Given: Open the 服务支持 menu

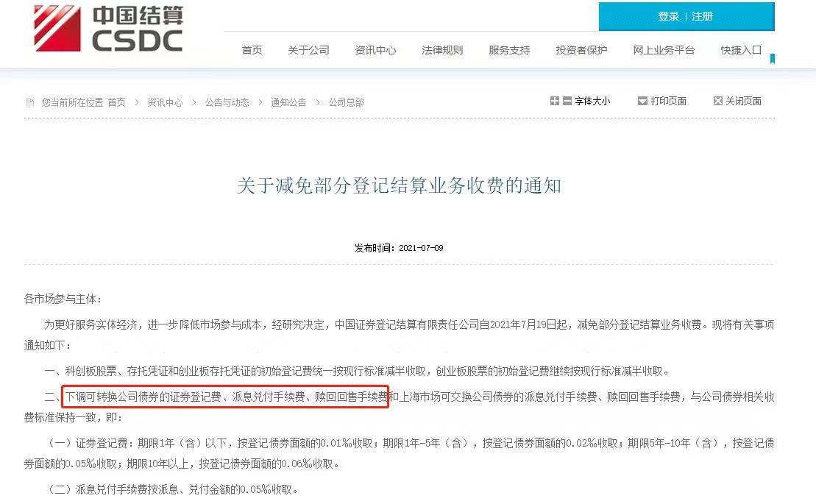Looking at the screenshot, I should click(509, 50).
